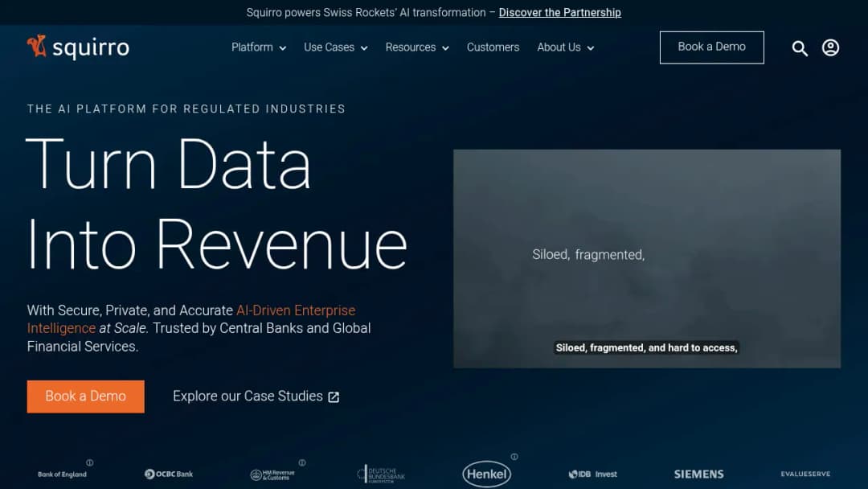Click the Siloed, fragmented video panel
Image resolution: width=868 pixels, height=489 pixels.
[646, 259]
